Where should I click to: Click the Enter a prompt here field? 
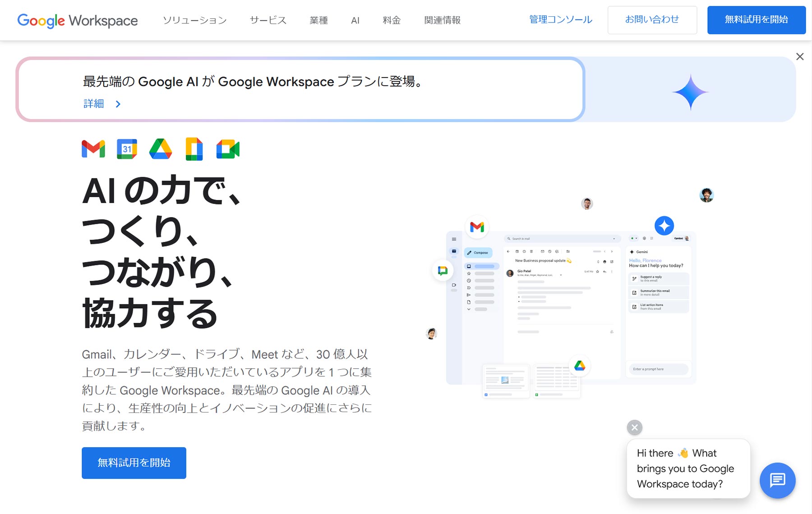coord(658,369)
